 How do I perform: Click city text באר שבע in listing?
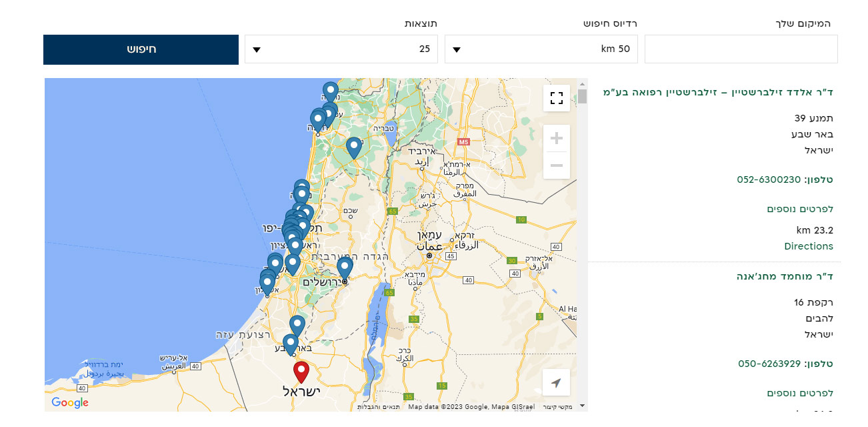pyautogui.click(x=813, y=135)
